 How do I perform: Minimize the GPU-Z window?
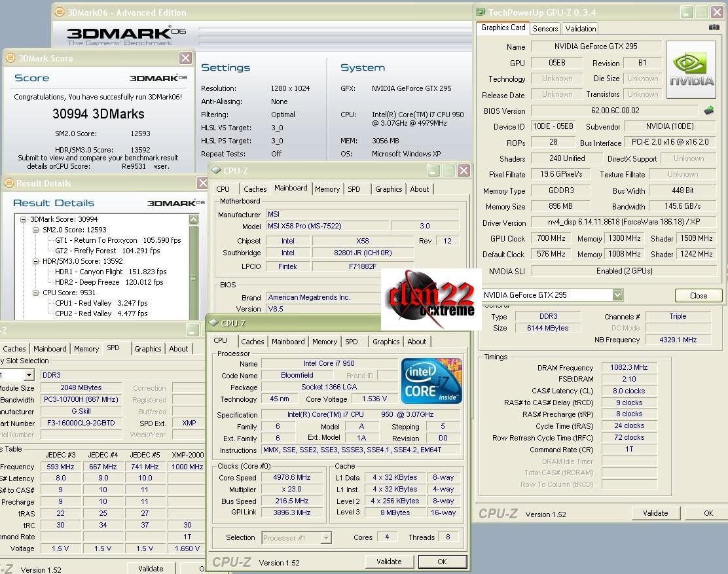(x=687, y=12)
